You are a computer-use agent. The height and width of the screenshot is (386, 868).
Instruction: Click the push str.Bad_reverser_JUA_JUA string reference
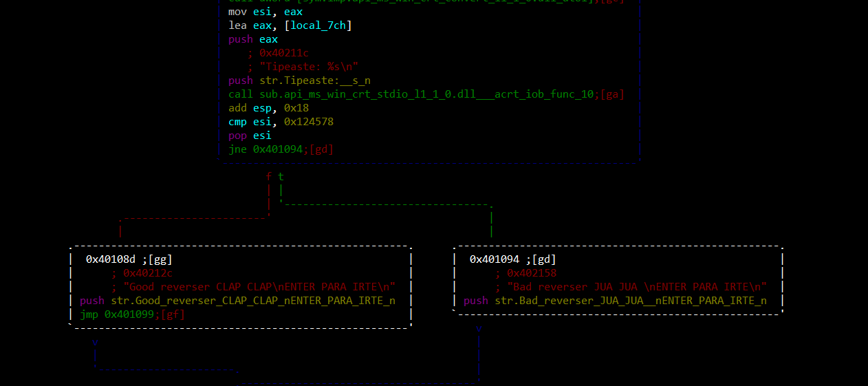(630, 301)
